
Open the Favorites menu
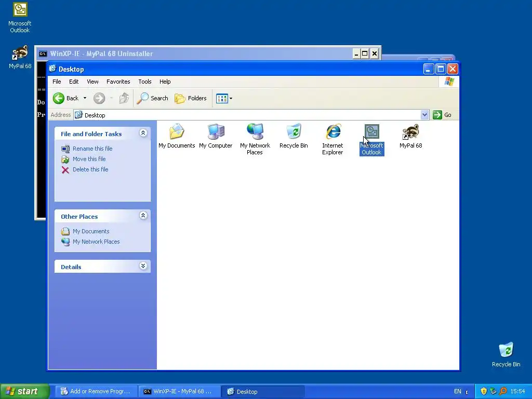pyautogui.click(x=118, y=82)
